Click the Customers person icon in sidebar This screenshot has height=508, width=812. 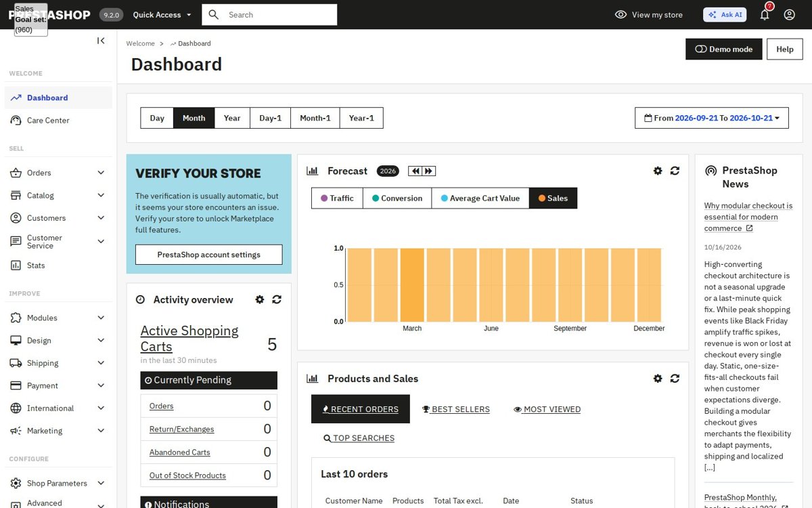(x=16, y=218)
